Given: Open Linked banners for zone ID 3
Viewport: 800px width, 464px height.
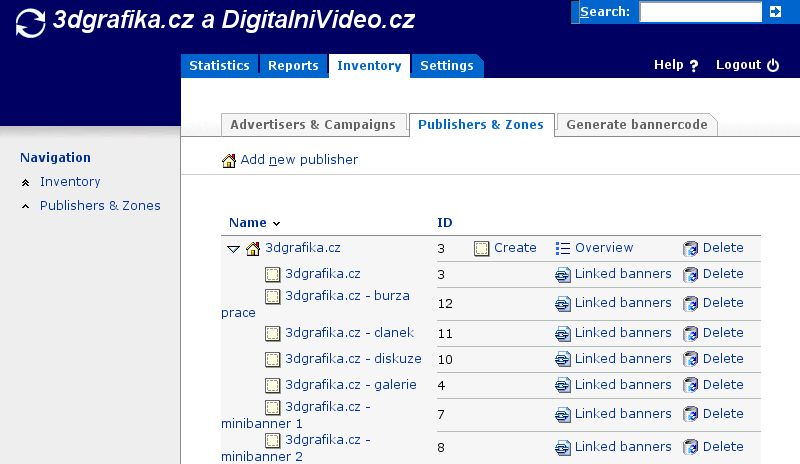Looking at the screenshot, I should point(622,274).
